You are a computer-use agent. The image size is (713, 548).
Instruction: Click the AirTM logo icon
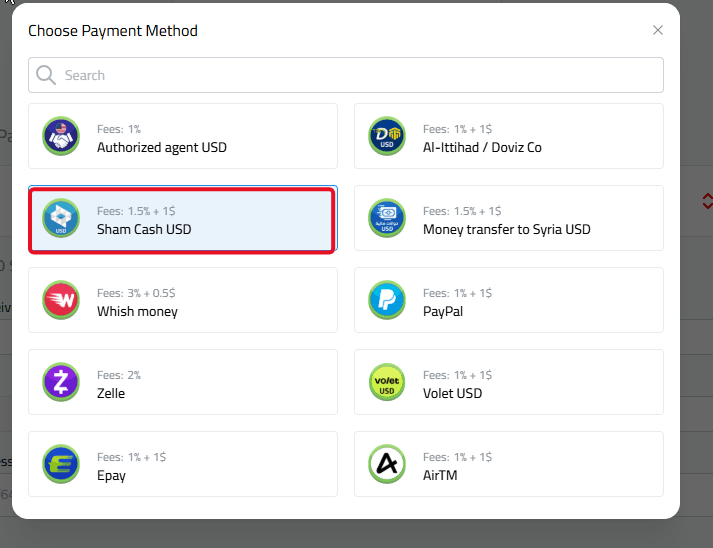click(387, 464)
